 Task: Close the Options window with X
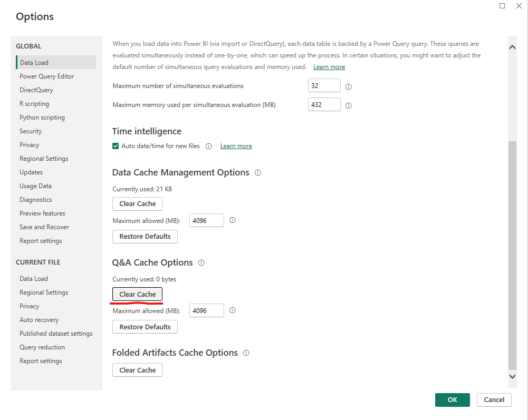coord(519,6)
